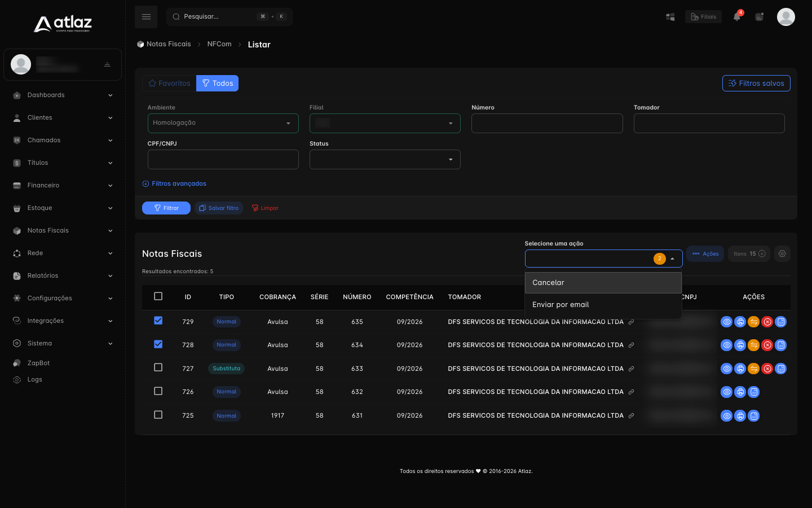812x508 pixels.
Task: Open the Ambiente dropdown showing Homologação
Action: (223, 123)
